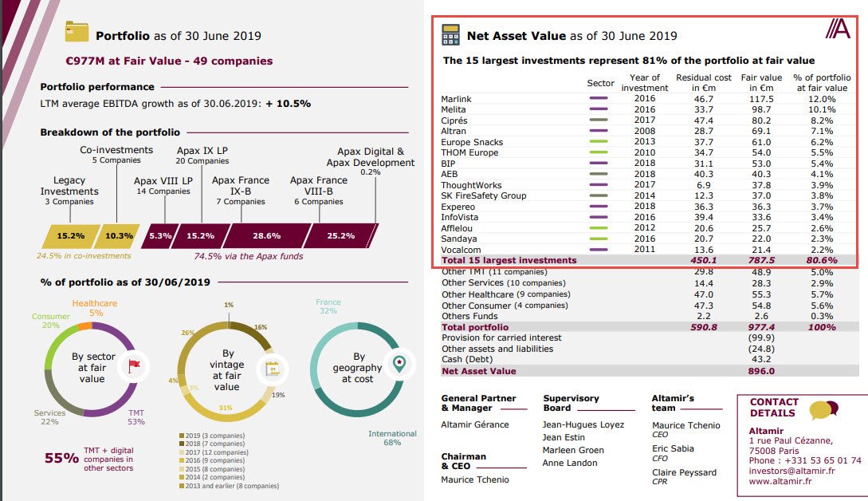Click the Other Healthcare (9 companies) row
The height and width of the screenshot is (501, 868).
pos(650,295)
